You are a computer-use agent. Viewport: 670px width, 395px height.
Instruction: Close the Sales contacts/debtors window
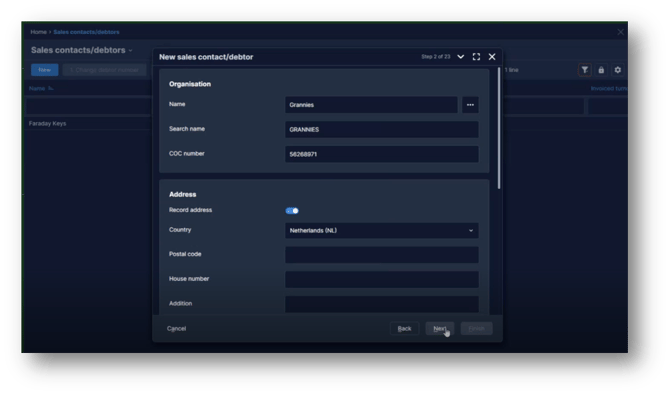620,32
